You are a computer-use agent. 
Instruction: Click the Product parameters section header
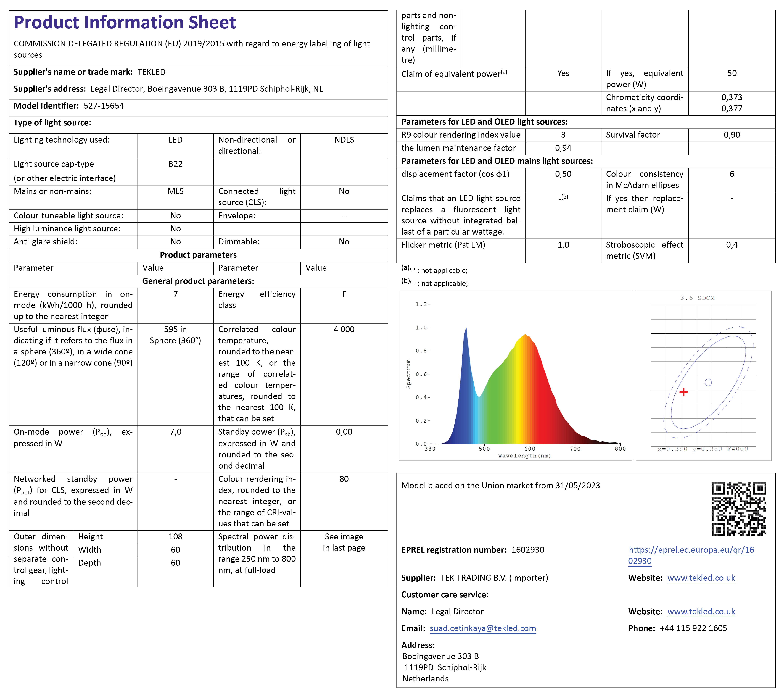pos(198,255)
